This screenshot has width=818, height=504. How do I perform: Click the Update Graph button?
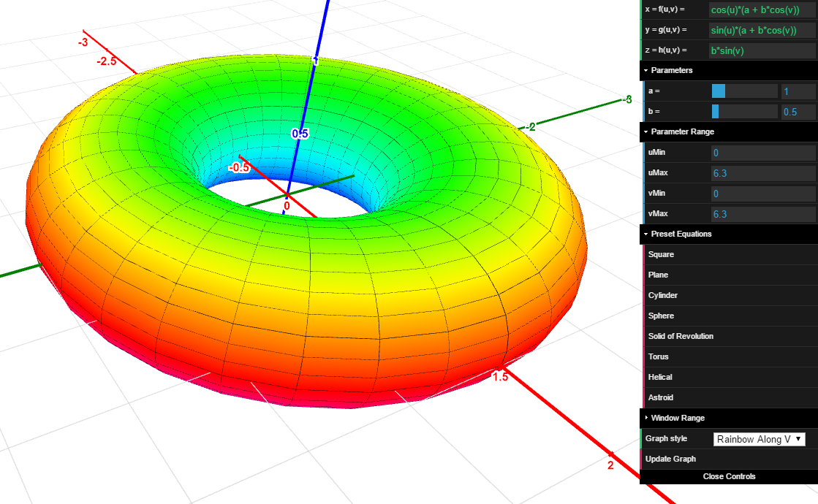click(x=670, y=459)
